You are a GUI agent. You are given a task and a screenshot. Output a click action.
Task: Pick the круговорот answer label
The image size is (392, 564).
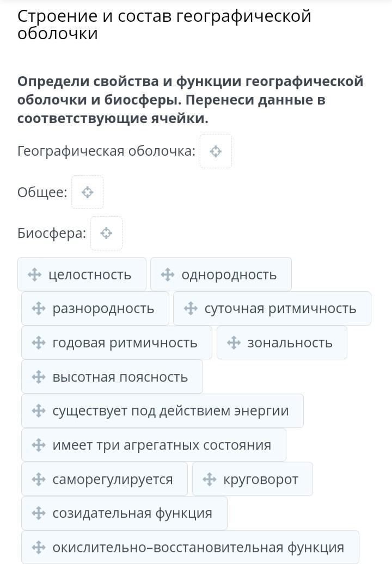(261, 479)
